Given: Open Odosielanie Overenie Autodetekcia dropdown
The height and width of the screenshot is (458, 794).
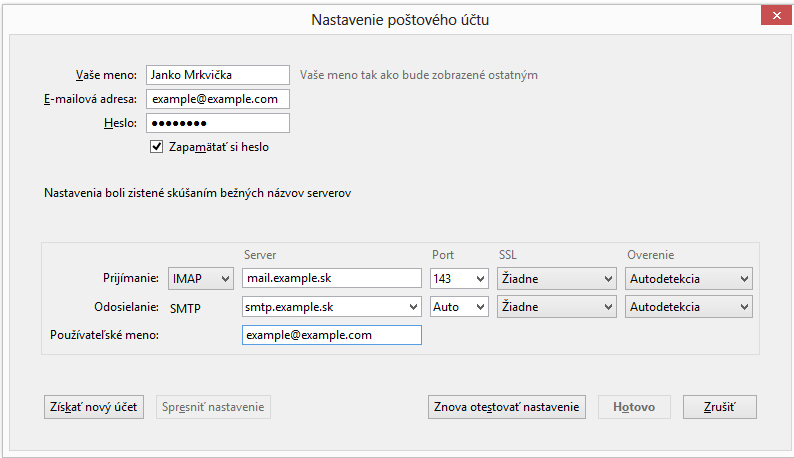Looking at the screenshot, I should [x=689, y=307].
